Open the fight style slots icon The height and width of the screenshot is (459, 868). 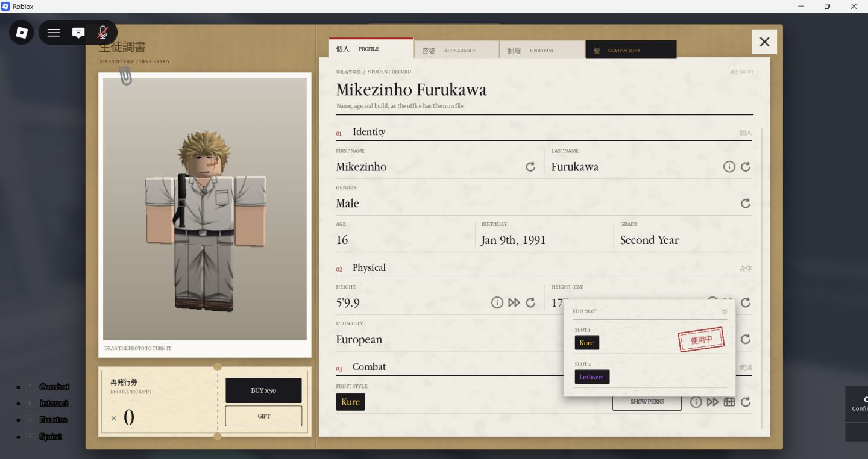(x=729, y=402)
